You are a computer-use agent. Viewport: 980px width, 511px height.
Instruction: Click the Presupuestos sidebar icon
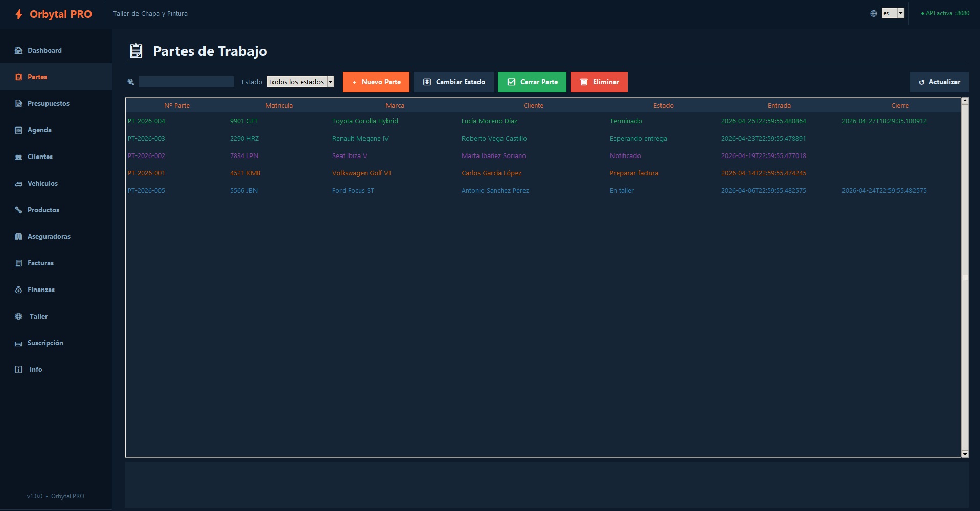19,103
